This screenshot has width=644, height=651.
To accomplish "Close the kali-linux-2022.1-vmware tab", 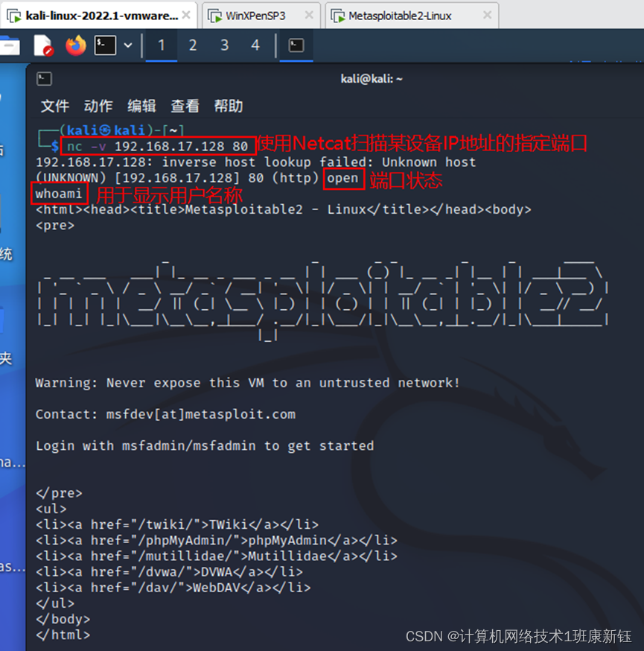I will [x=186, y=16].
